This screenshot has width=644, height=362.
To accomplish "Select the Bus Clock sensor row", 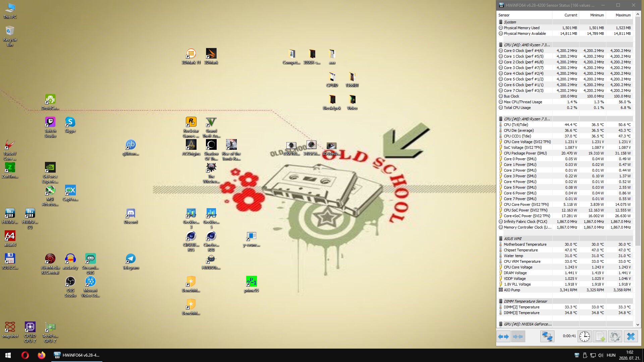I will tap(565, 96).
